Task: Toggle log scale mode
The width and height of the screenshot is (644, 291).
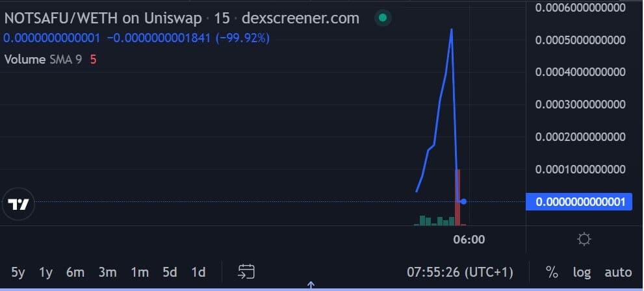Action: tap(582, 272)
